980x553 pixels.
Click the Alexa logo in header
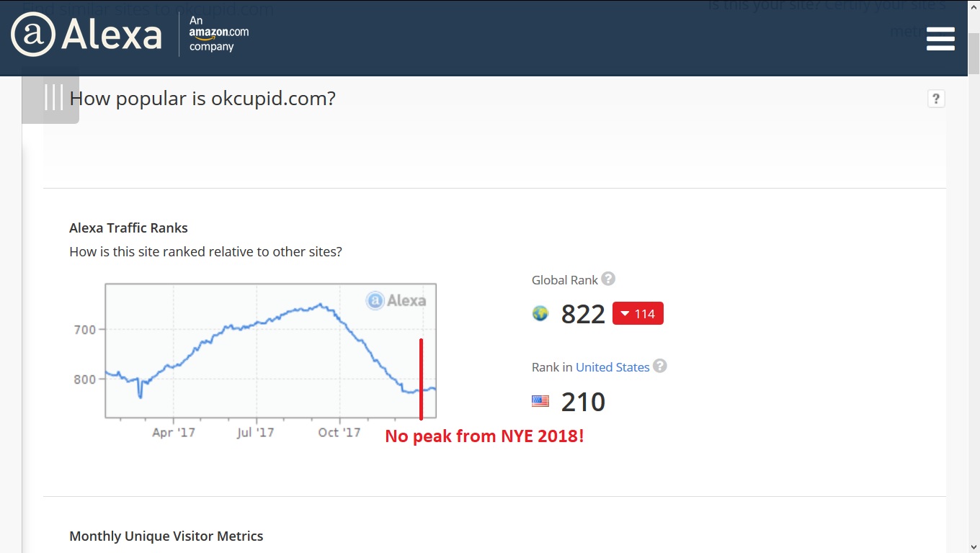coord(86,35)
